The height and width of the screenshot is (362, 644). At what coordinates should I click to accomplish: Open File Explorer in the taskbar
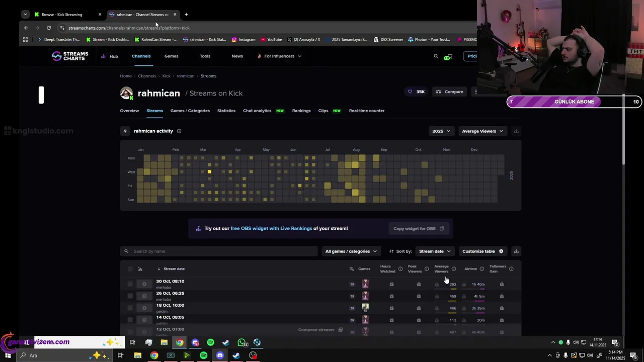[x=137, y=355]
